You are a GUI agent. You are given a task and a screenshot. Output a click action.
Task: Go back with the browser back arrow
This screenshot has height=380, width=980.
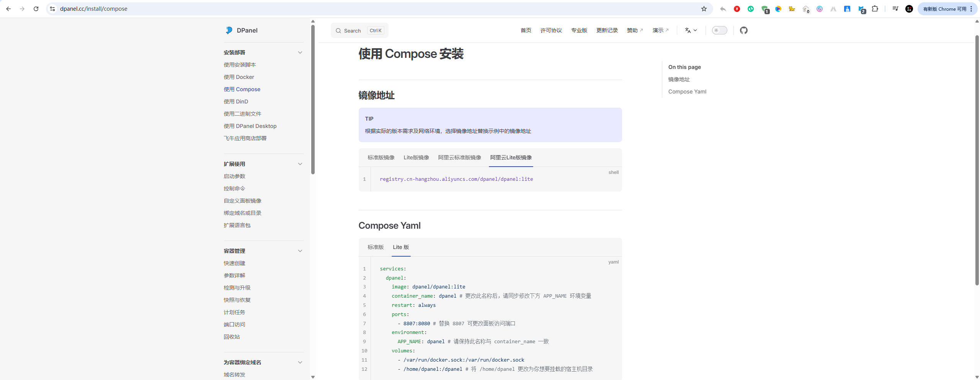pyautogui.click(x=8, y=9)
